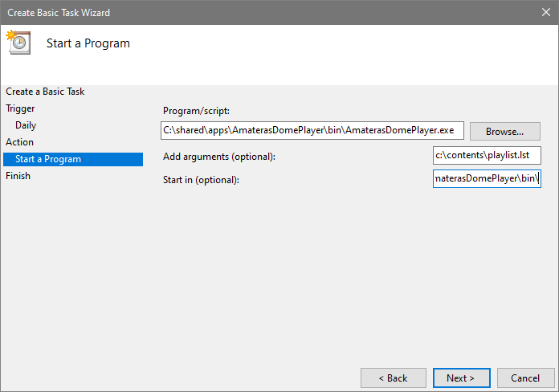This screenshot has width=559, height=392.
Task: Open the Action step in sidebar
Action: click(20, 142)
